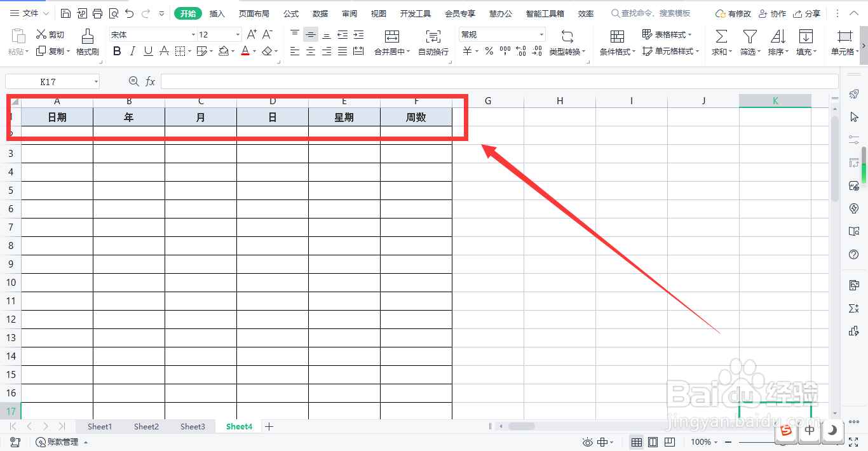Screen dimensions: 868x451
Task: Select the Sheet3 tab
Action: tap(193, 427)
